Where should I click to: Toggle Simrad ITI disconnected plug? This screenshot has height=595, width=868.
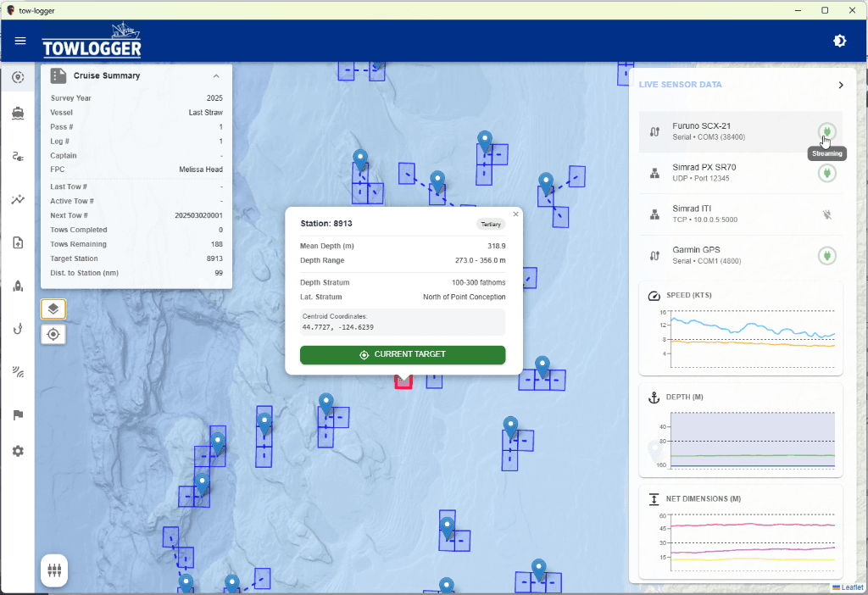tap(827, 214)
